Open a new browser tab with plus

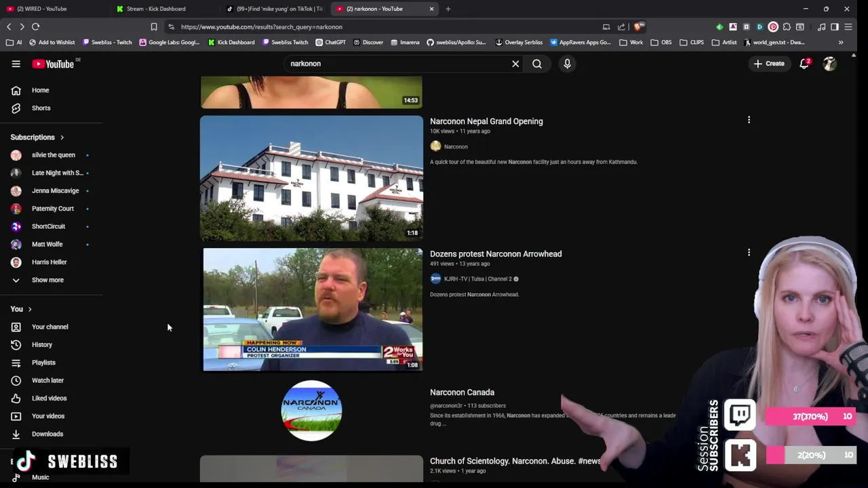pos(448,9)
